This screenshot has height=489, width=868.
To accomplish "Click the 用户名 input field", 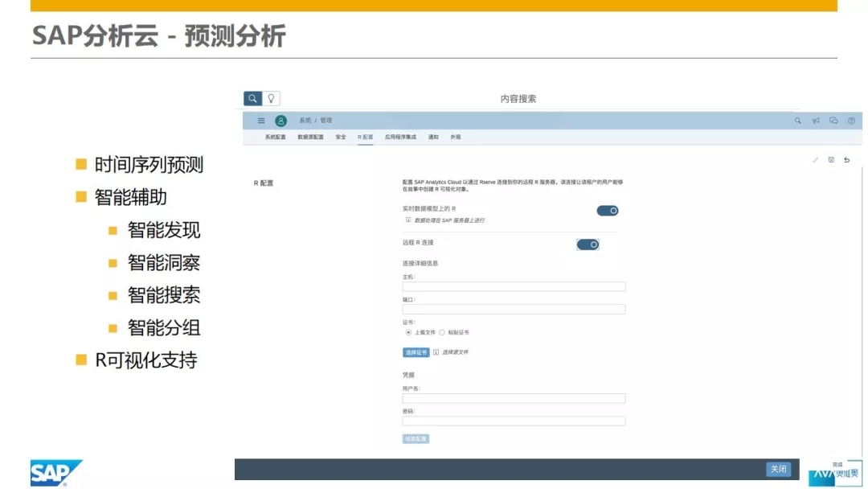I will click(x=514, y=399).
